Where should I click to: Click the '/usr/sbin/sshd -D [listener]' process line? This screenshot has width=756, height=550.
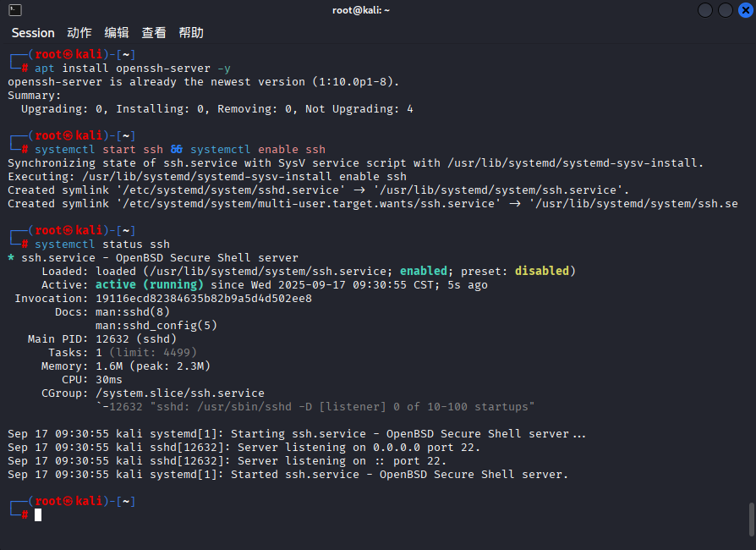(315, 406)
